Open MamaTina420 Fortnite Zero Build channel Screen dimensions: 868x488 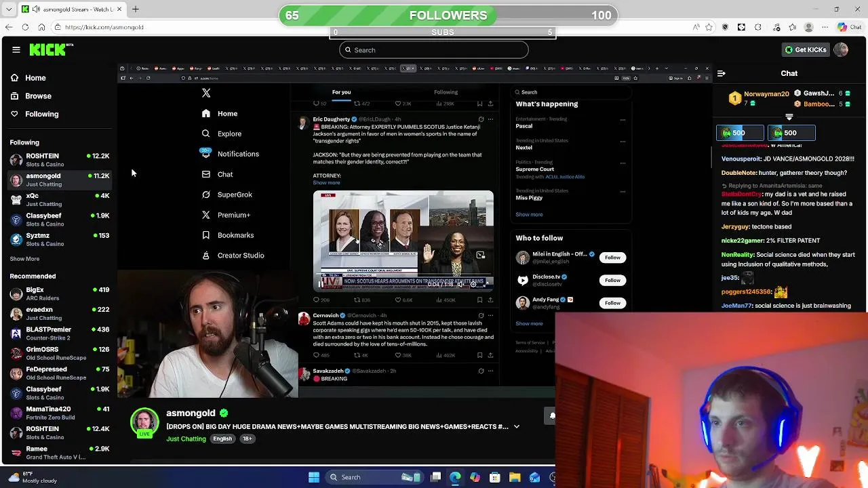click(x=60, y=413)
